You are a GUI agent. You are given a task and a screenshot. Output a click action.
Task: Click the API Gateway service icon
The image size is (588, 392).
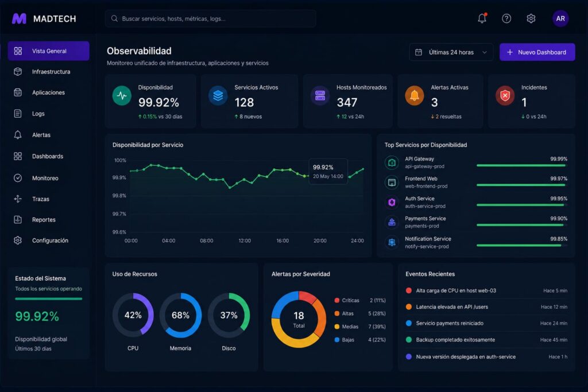(x=392, y=162)
